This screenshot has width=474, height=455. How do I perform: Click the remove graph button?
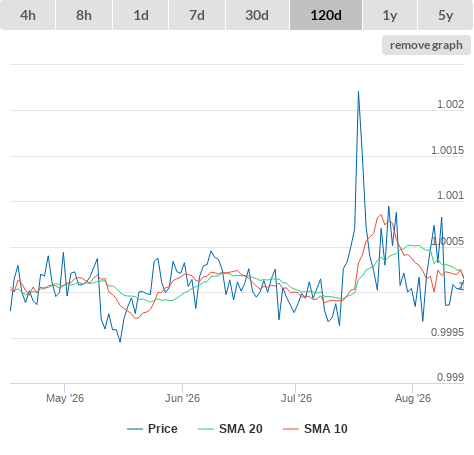pos(426,45)
